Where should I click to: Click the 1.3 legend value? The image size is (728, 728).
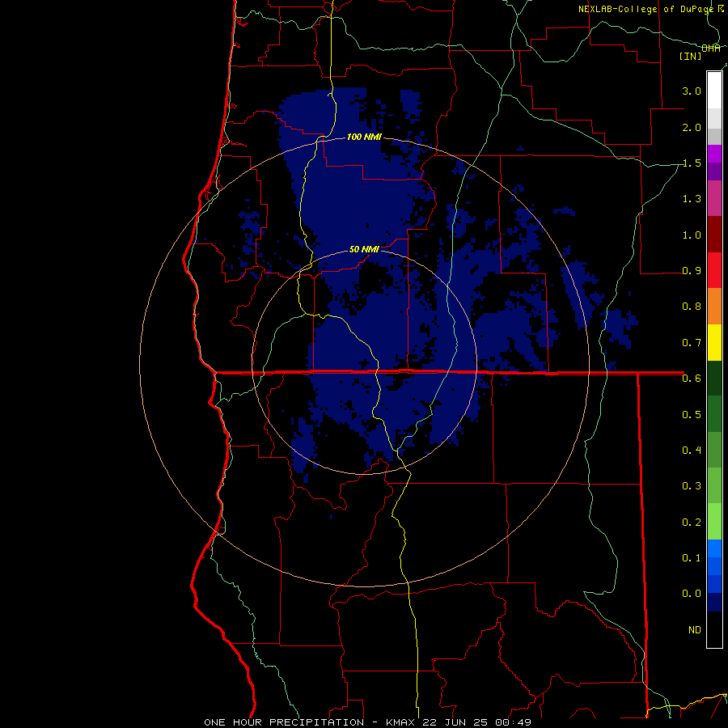(x=692, y=199)
